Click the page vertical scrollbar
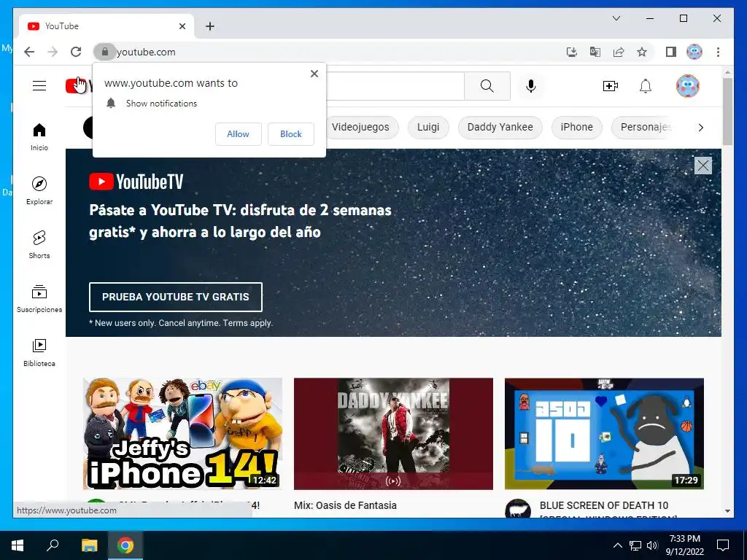The width and height of the screenshot is (747, 560). tap(727, 112)
